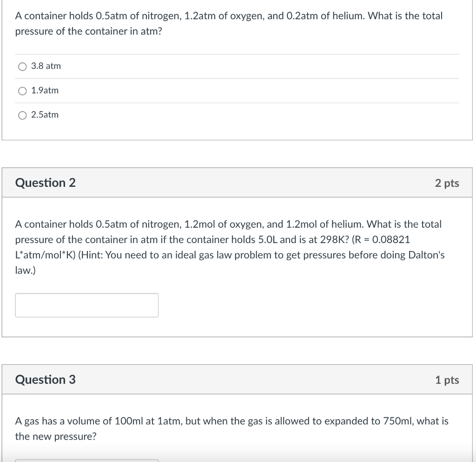The height and width of the screenshot is (462, 476).
Task: Select the 3.8 atm radio button
Action: click(x=22, y=66)
